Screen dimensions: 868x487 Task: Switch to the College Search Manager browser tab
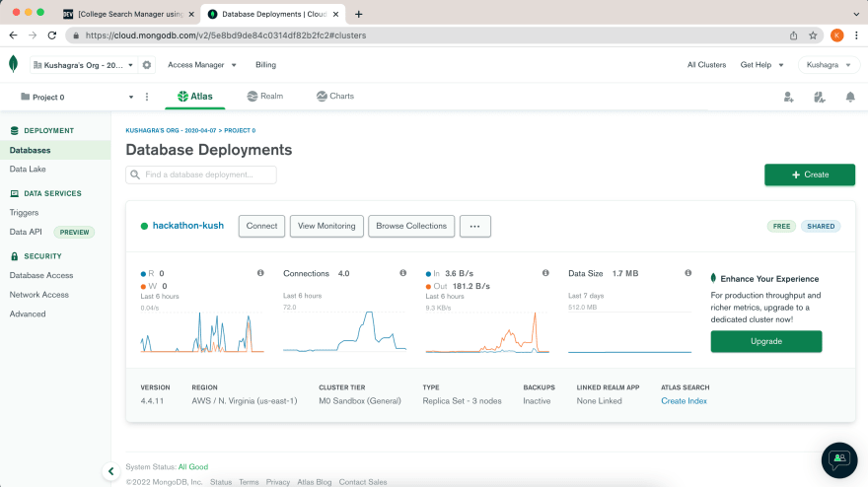(x=128, y=14)
